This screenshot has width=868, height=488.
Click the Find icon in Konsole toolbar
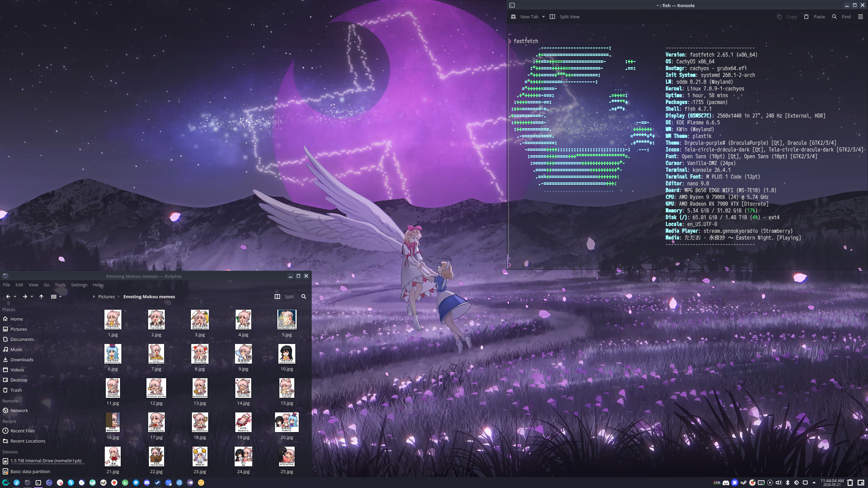(834, 17)
